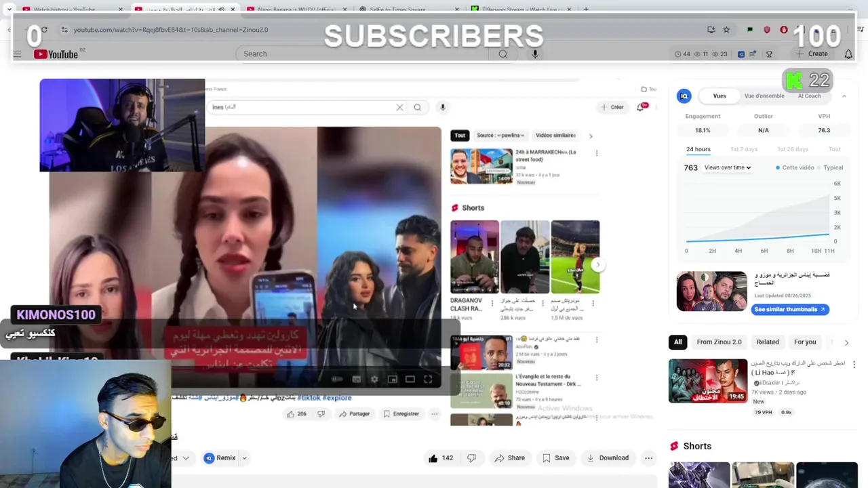Select the Vues tab in stats panel
868x488 pixels.
(x=719, y=96)
